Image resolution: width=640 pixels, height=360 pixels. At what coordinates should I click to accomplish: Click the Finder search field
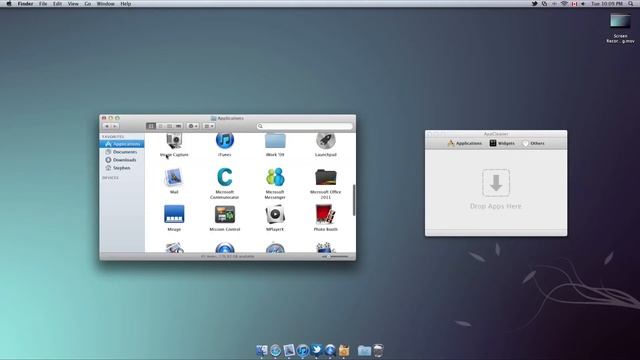coord(304,126)
